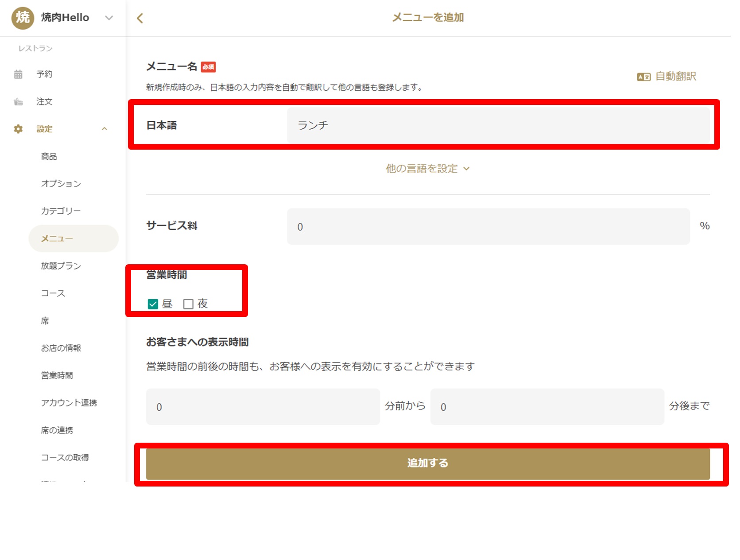This screenshot has width=740, height=560.
Task: Uncheck the 昼 checkbox
Action: 153,304
